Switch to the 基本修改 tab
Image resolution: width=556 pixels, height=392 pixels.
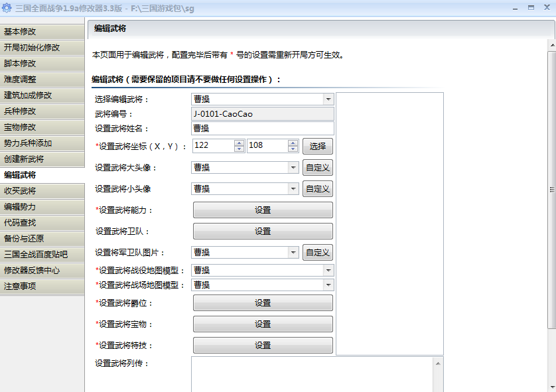(x=42, y=32)
